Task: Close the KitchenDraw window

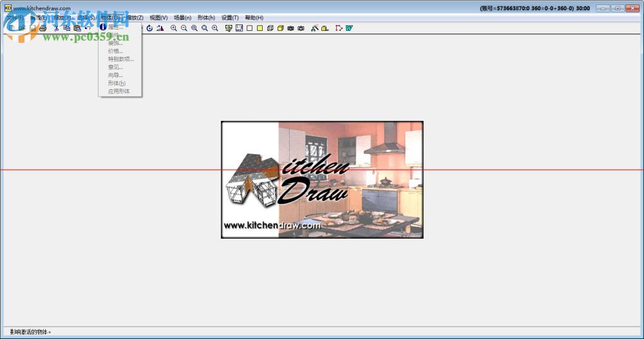Action: [632, 8]
